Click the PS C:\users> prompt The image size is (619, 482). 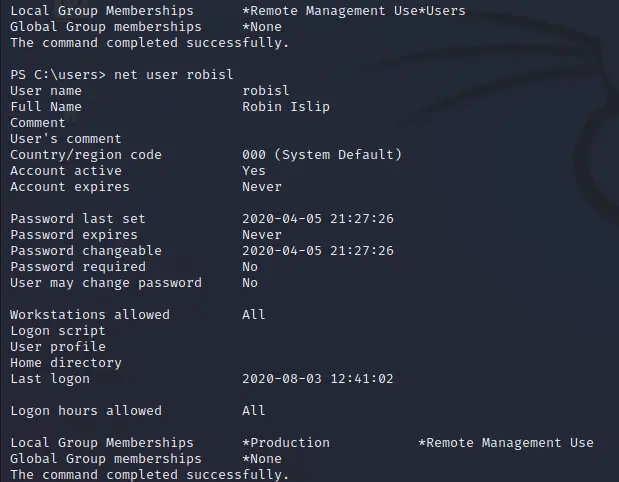point(54,75)
